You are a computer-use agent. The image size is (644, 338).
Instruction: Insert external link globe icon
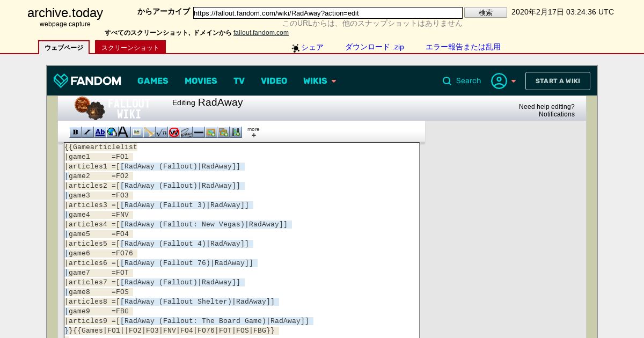pos(112,132)
